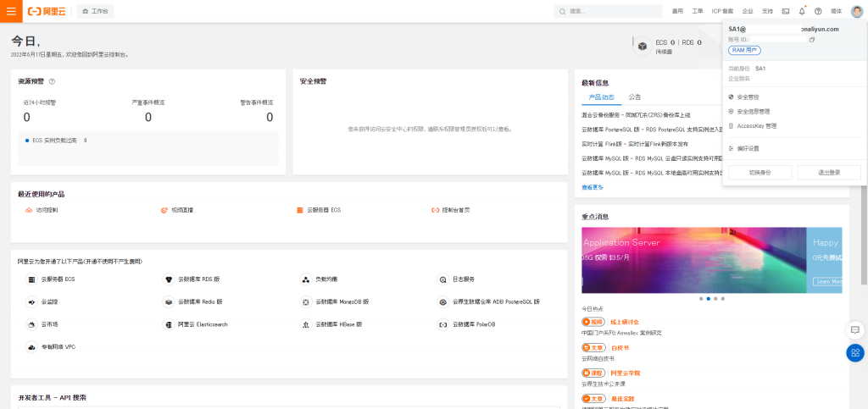Copy the account ID with copy icon
This screenshot has width=868, height=409.
tap(812, 40)
